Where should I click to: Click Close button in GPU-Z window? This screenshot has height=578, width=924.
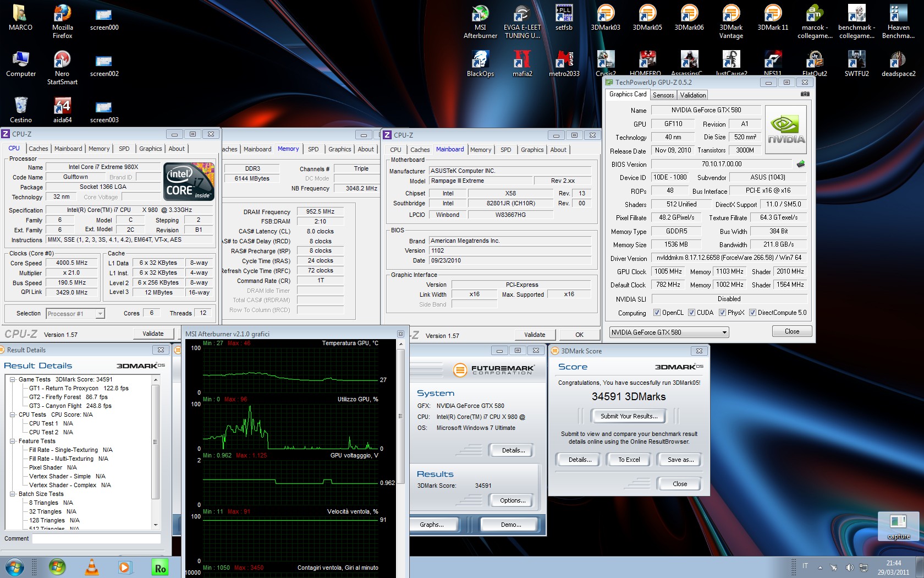pos(792,331)
